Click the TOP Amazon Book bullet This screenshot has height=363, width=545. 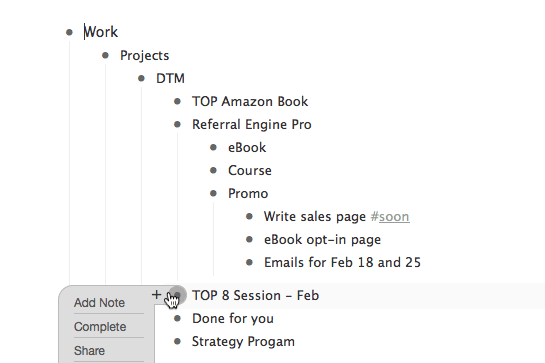(x=177, y=101)
